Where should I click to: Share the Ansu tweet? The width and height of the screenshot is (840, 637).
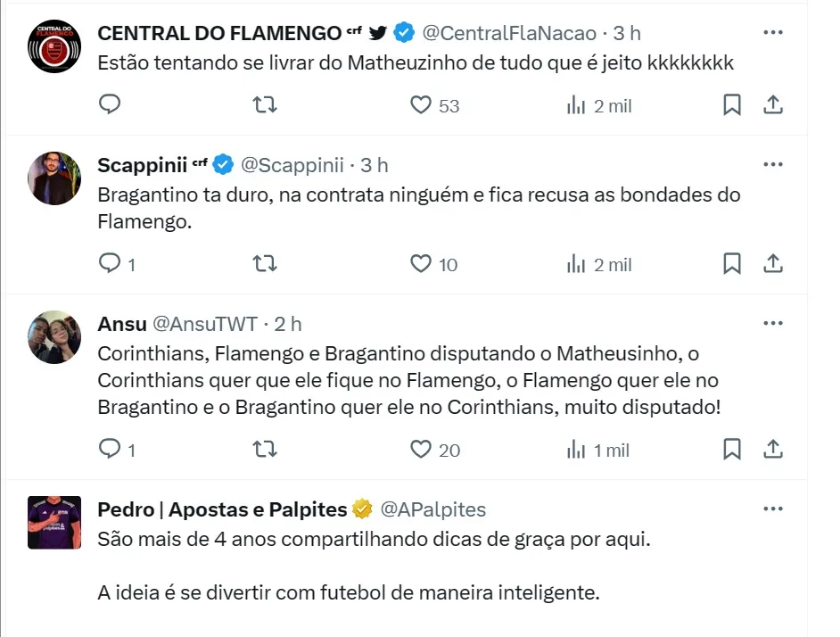773,449
